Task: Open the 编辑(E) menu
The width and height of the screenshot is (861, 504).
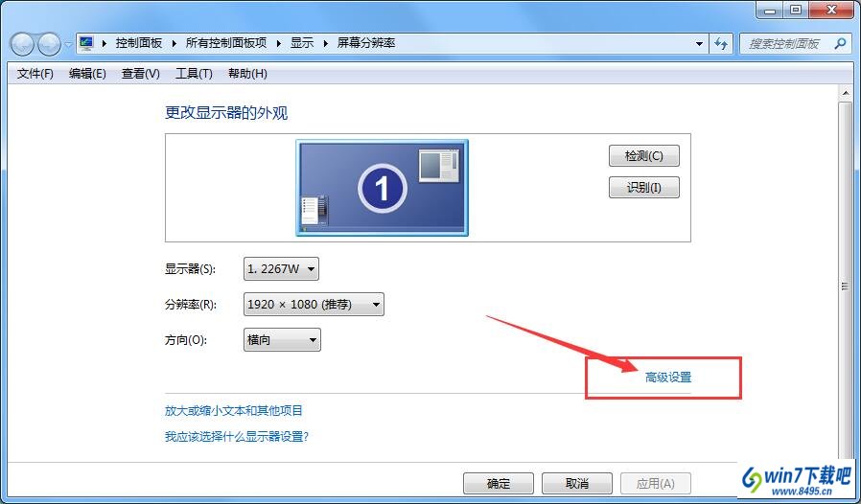Action: click(87, 74)
